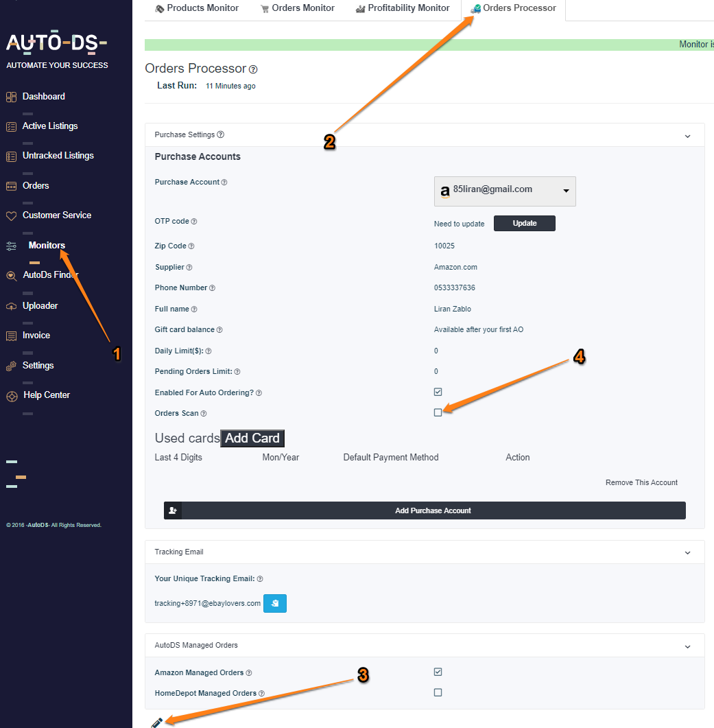Screen dimensions: 714x728
Task: Click the Amazon.com supplier value
Action: pyautogui.click(x=455, y=268)
